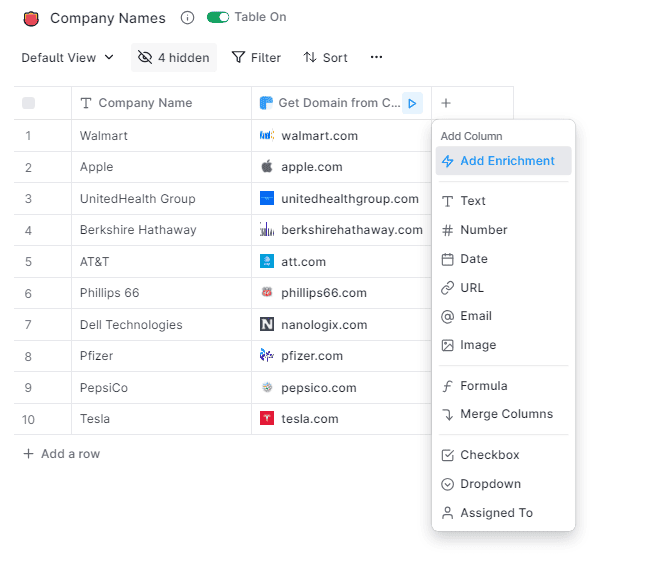Click Add a row
This screenshot has height=561, width=646.
[x=62, y=454]
